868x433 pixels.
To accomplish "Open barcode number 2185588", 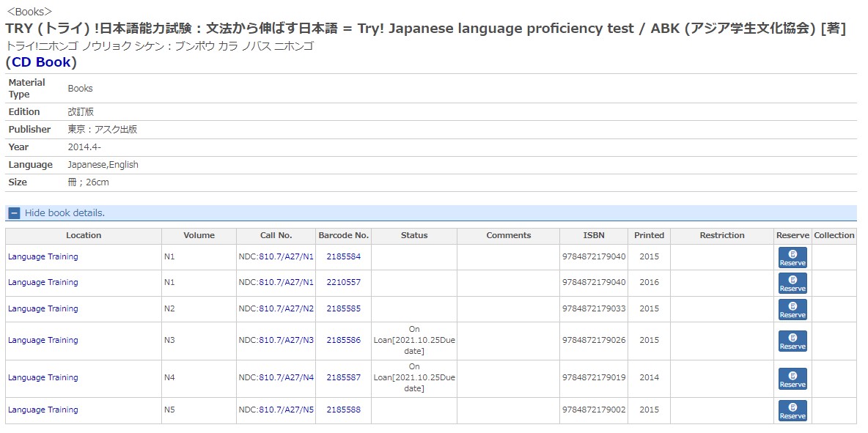I will [x=343, y=410].
